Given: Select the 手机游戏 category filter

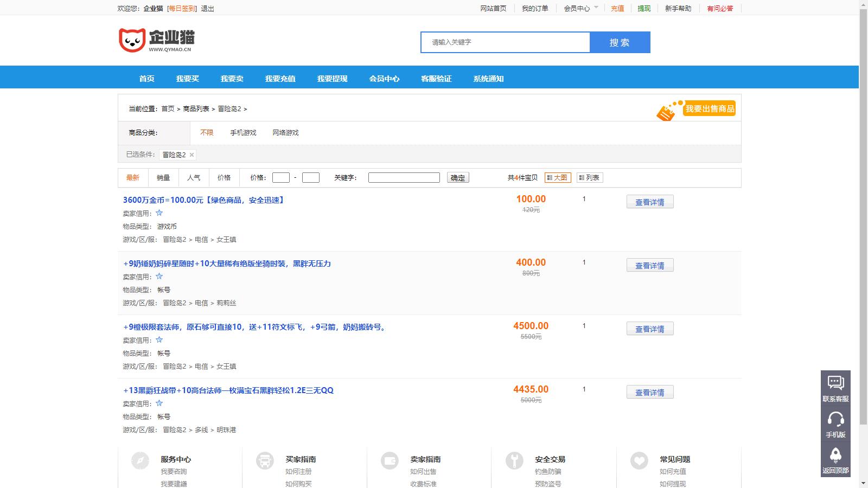Looking at the screenshot, I should coord(242,133).
